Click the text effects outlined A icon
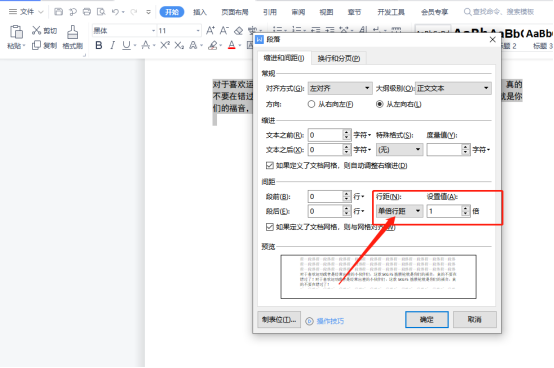 193,45
